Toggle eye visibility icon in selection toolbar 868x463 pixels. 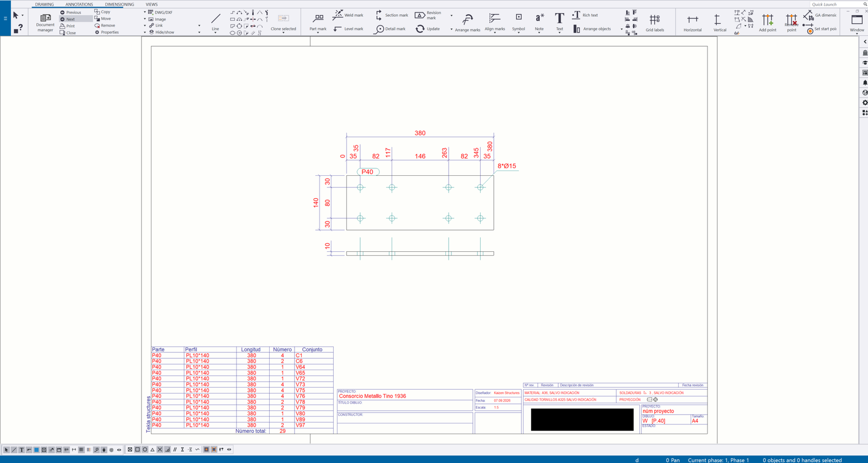pos(119,449)
